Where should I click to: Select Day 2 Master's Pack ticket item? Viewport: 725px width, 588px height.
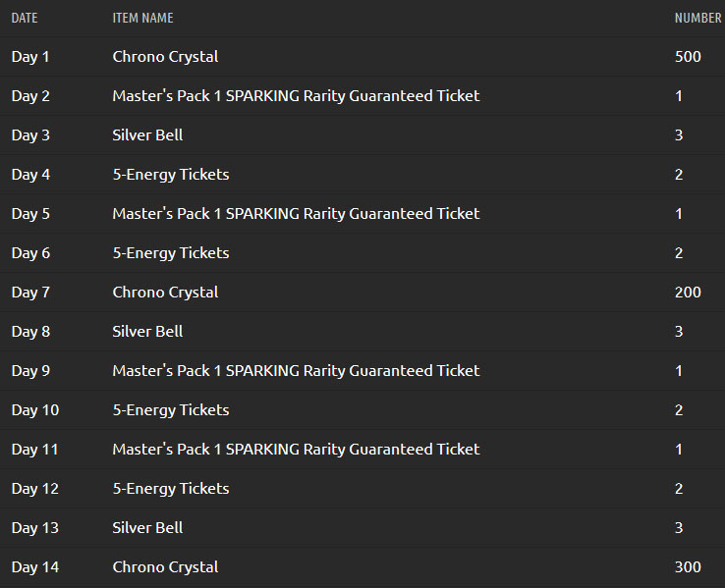(x=296, y=96)
